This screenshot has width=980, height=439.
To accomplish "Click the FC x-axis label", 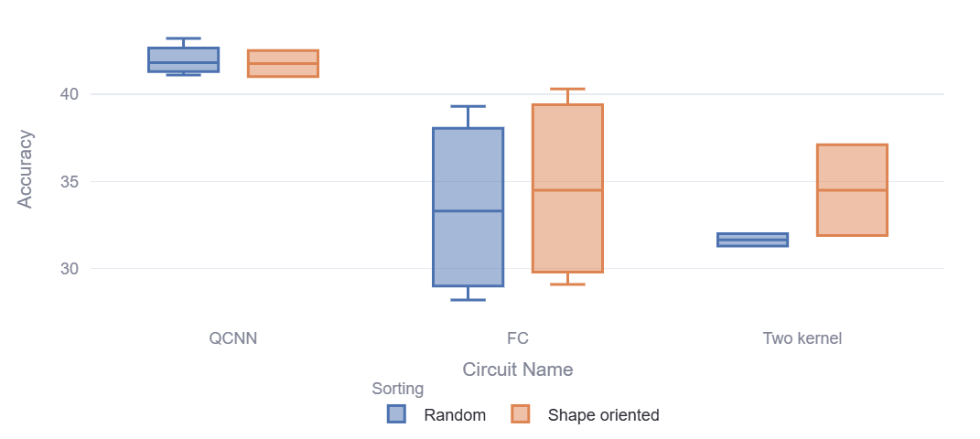I will (x=518, y=338).
